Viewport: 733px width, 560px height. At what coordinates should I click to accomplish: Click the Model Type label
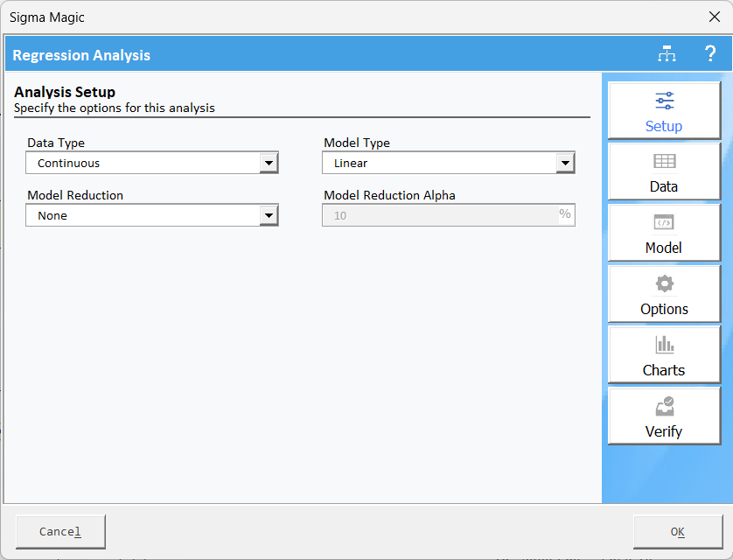[x=357, y=143]
